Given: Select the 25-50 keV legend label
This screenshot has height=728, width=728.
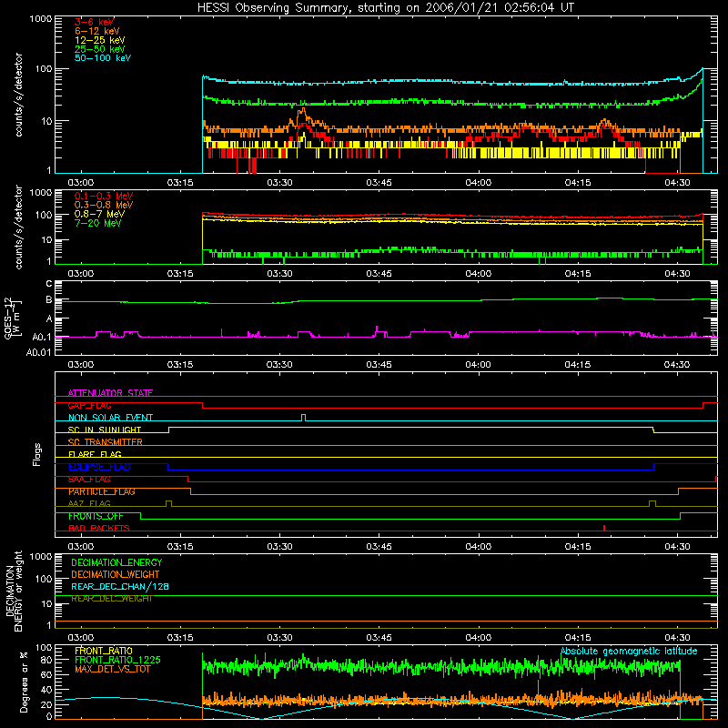Looking at the screenshot, I should (100, 49).
